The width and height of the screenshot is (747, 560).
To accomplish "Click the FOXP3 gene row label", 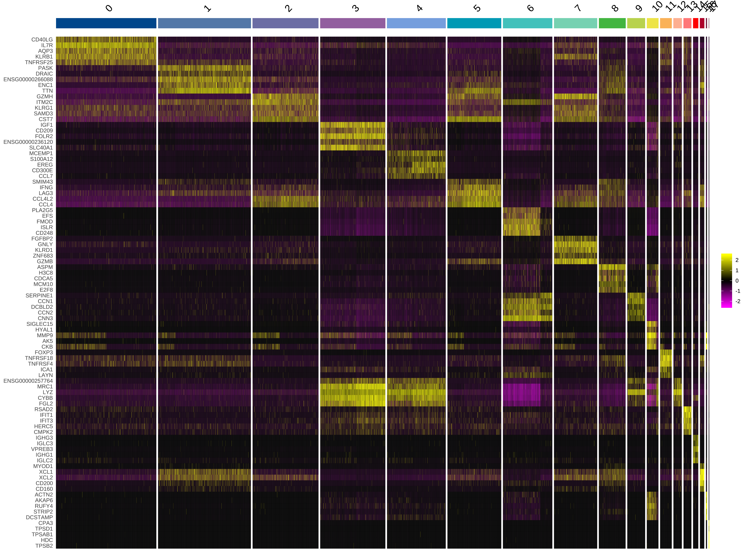I will pos(44,352).
